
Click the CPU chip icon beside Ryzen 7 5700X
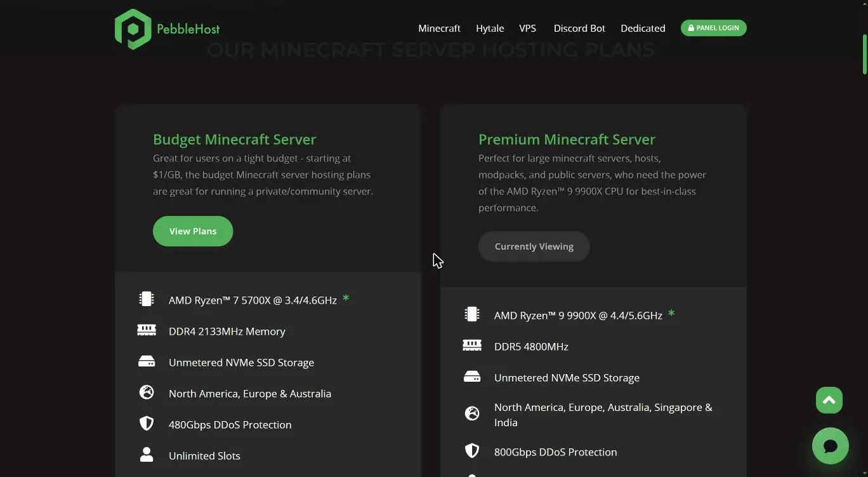(147, 299)
